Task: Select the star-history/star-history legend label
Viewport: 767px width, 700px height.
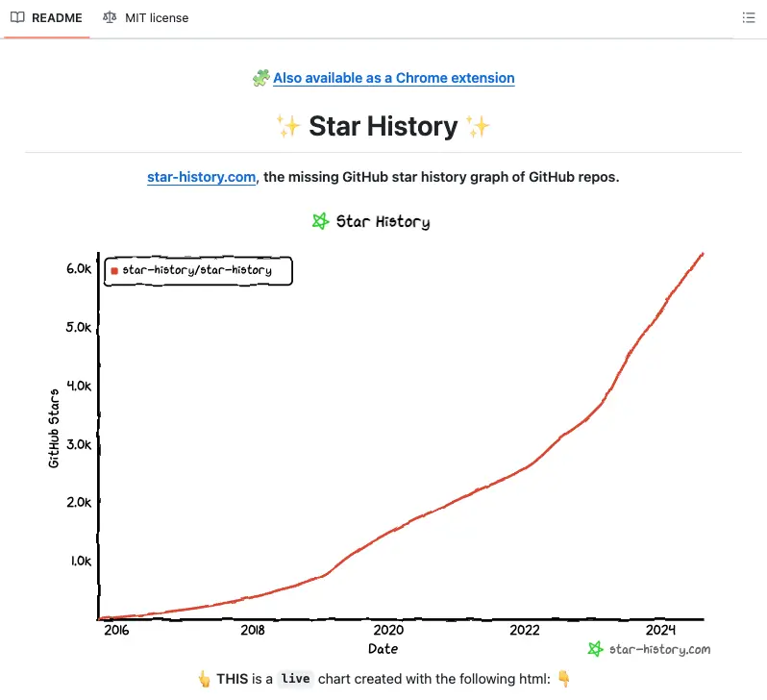Action: 197,271
